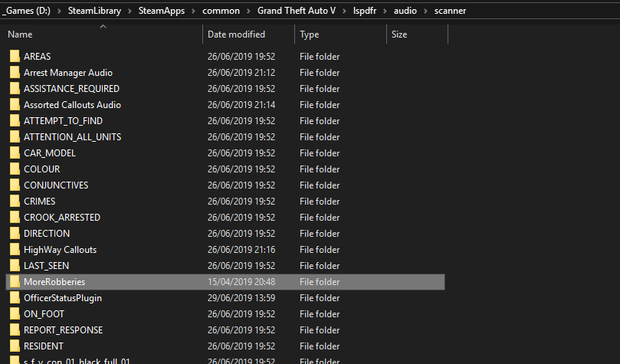The image size is (620, 364).
Task: Select the LAST_SEEN folder icon
Action: (x=15, y=266)
